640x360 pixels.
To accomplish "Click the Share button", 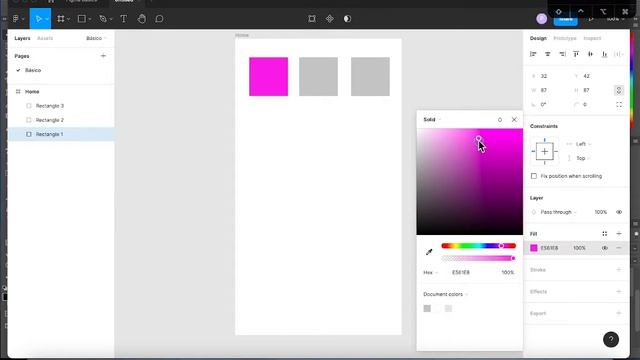I will click(x=566, y=19).
